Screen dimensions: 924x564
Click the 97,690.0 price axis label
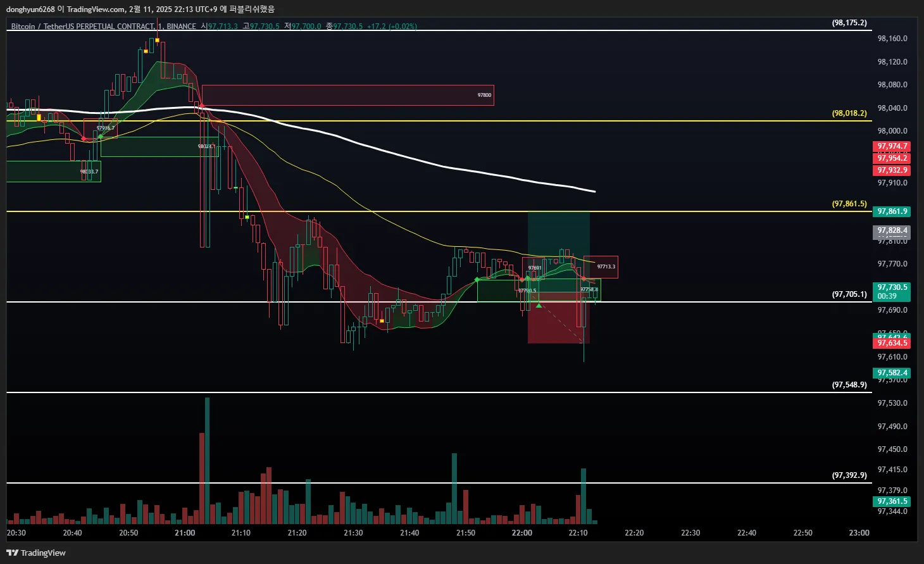(892, 310)
